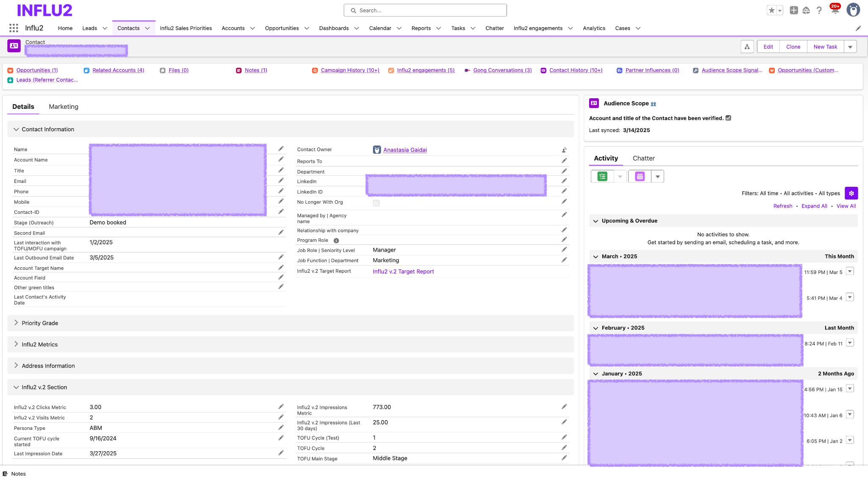Open the Leads tab dropdown chevron
Viewport: 868px width, 482px height.
click(x=105, y=28)
